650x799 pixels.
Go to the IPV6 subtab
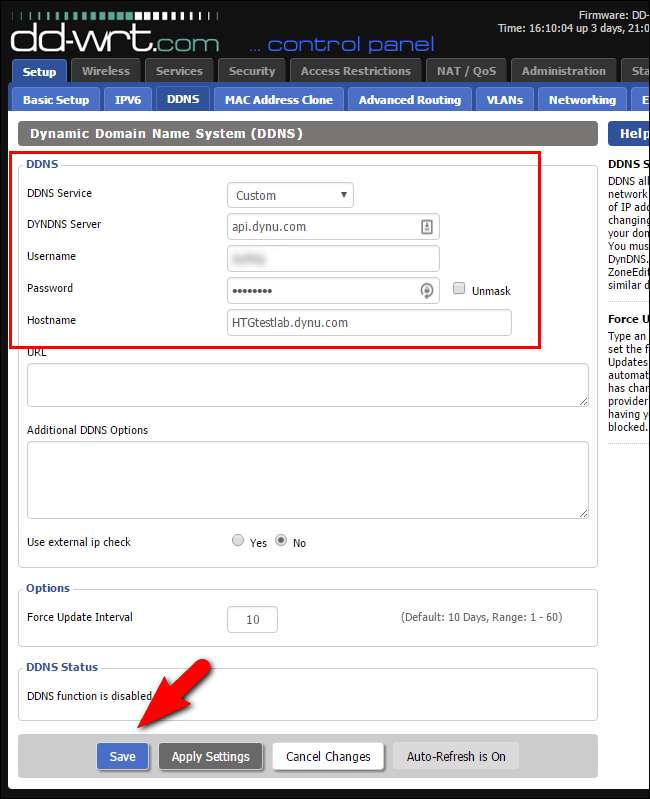pos(128,100)
